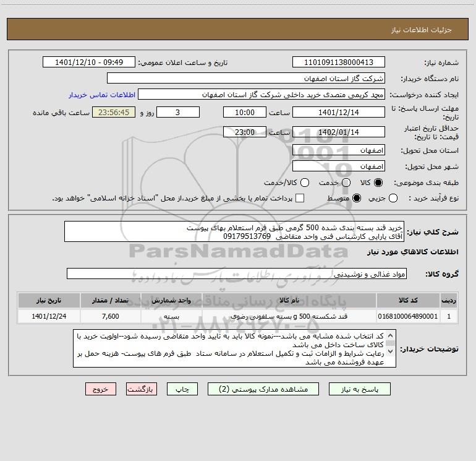The image size is (476, 461).
Task: Click the announcement date field 1401/12/10 - 09:49
Action: coord(89,62)
